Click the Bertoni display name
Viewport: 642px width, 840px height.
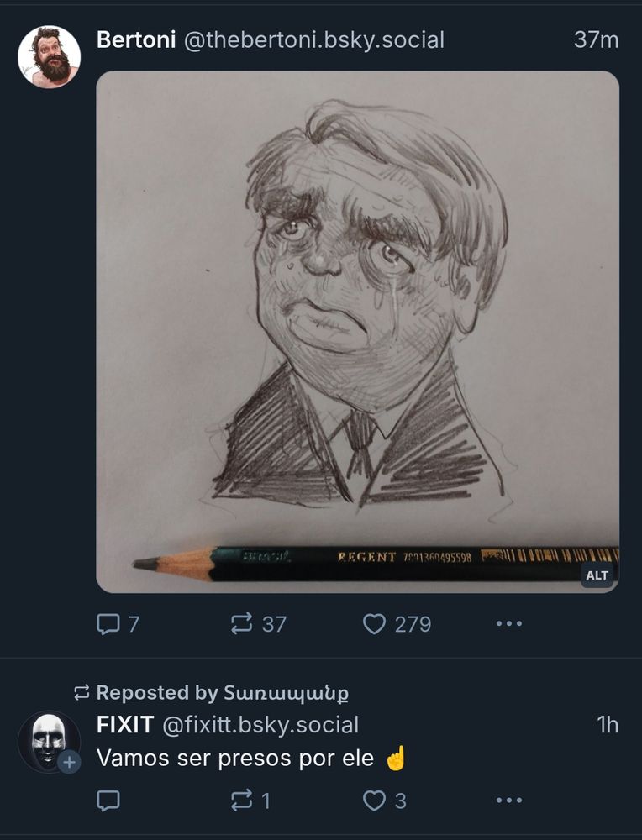pos(134,39)
